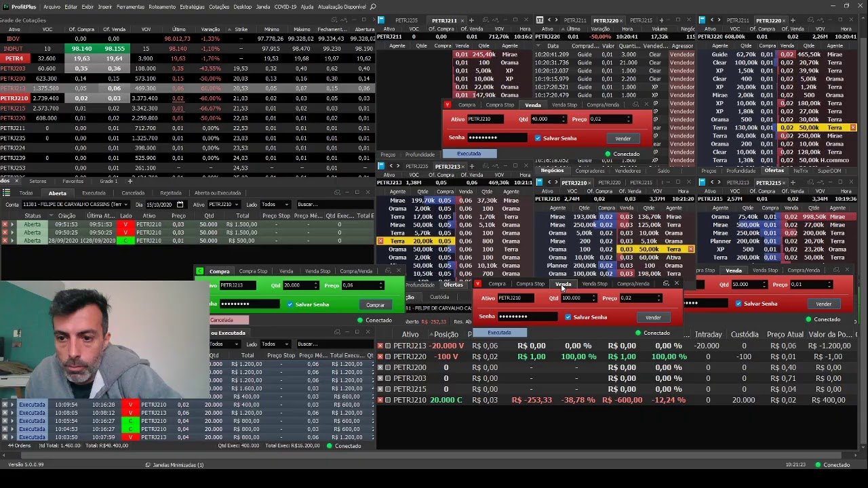The image size is (868, 488).
Task: Click the ProfitPlus logo icon
Action: [x=5, y=6]
